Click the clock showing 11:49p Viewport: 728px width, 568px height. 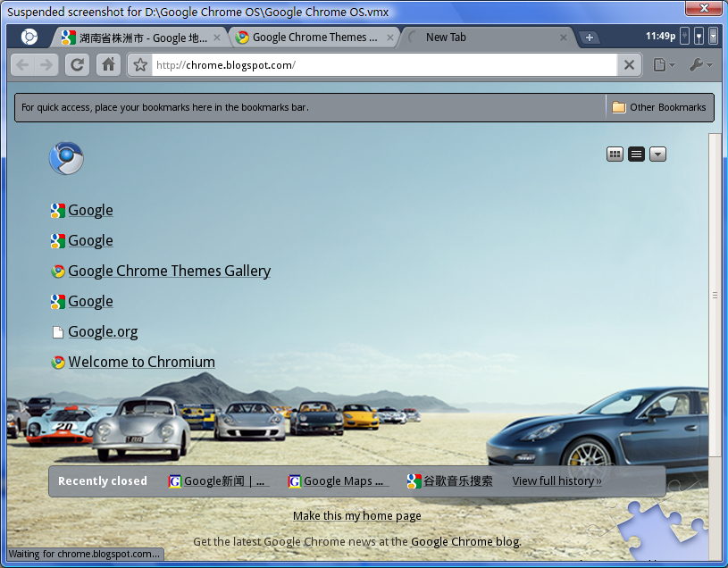(660, 37)
